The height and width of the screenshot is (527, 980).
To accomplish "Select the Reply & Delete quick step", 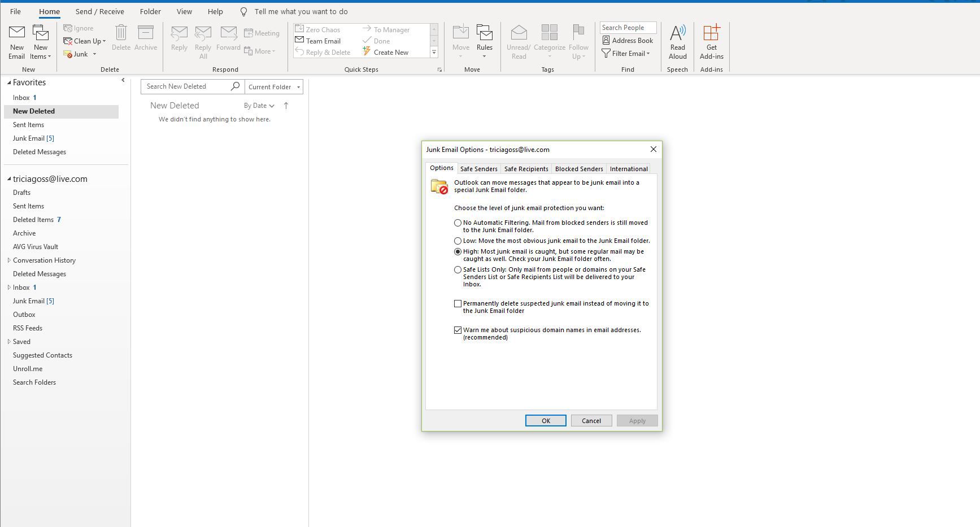I will [x=323, y=52].
